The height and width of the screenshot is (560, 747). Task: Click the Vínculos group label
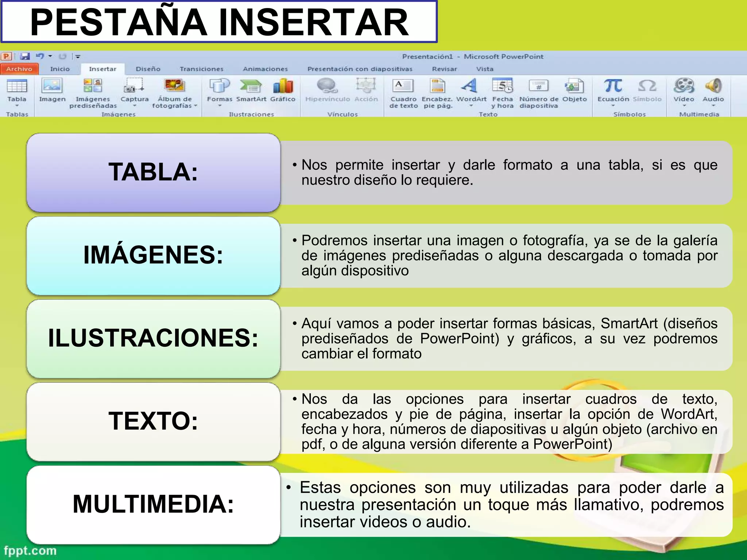(342, 114)
